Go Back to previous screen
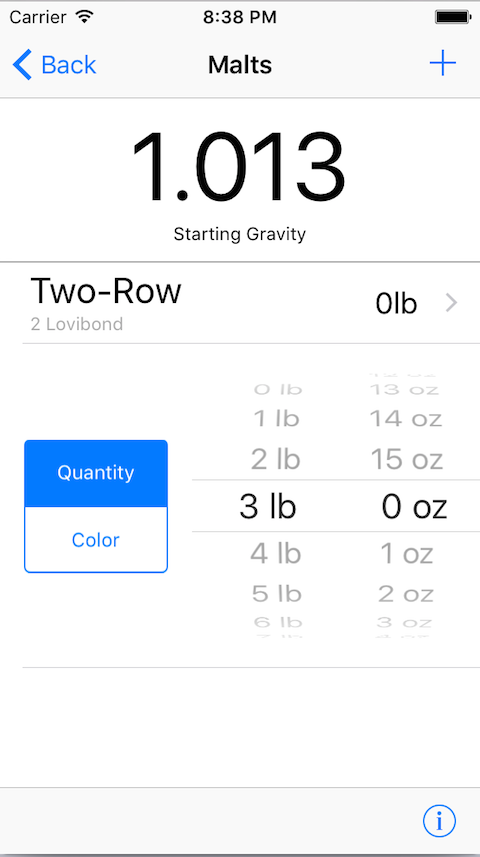The image size is (480, 857). pos(54,64)
